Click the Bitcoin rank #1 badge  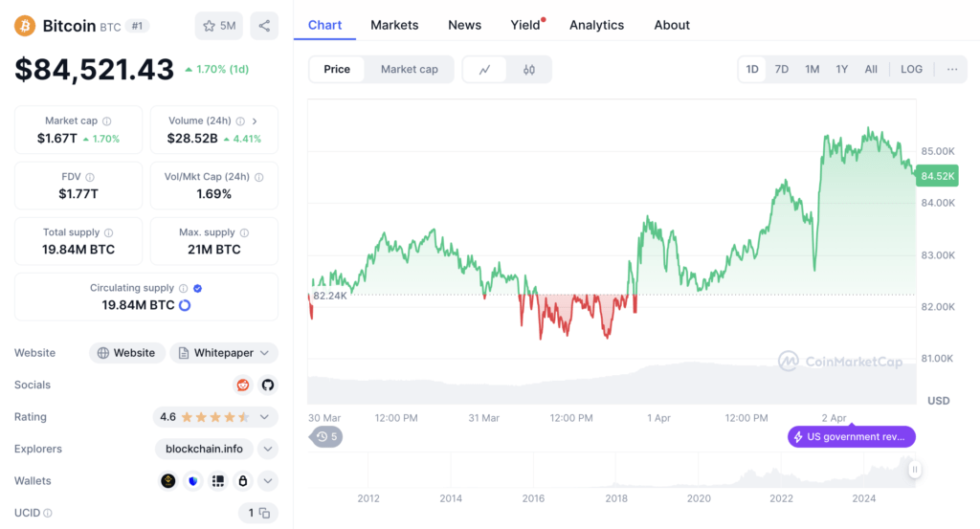(137, 26)
